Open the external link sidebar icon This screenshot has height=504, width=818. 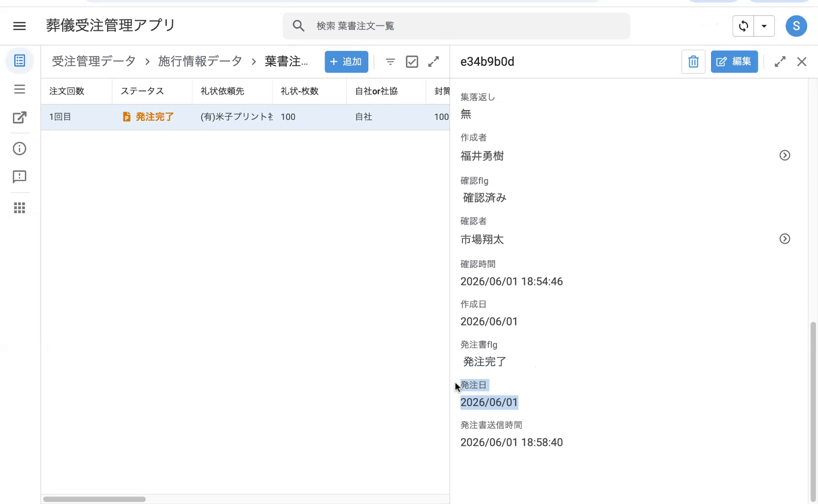click(x=20, y=118)
